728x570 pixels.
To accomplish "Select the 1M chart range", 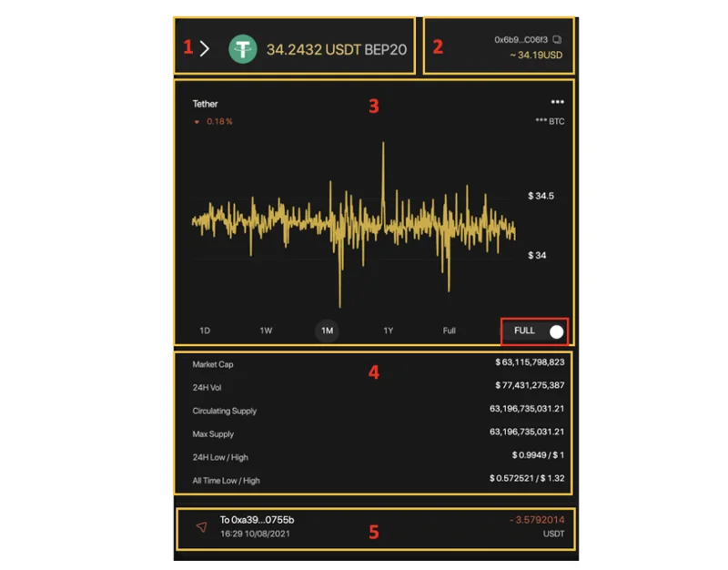I will coord(327,331).
